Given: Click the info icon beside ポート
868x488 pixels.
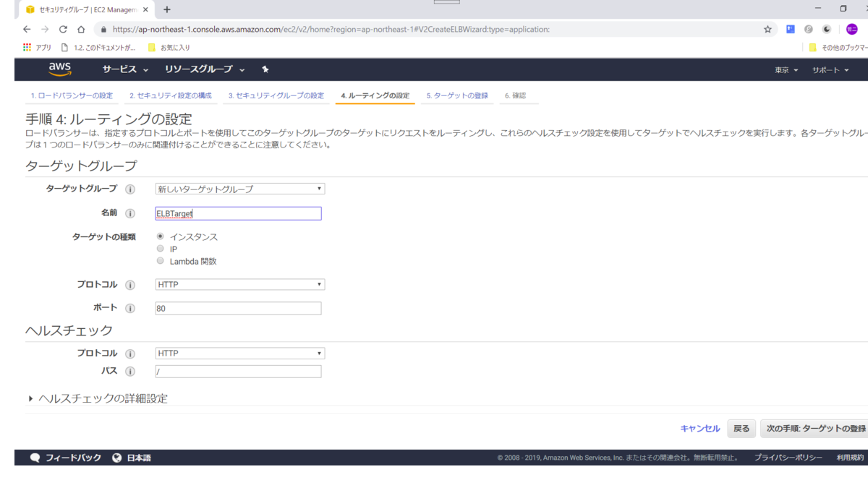Looking at the screenshot, I should (131, 307).
